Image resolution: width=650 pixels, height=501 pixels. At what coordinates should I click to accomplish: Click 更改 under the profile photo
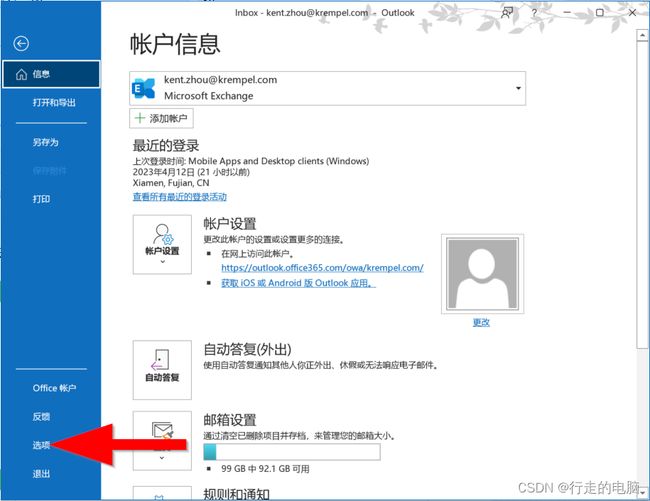tap(481, 322)
